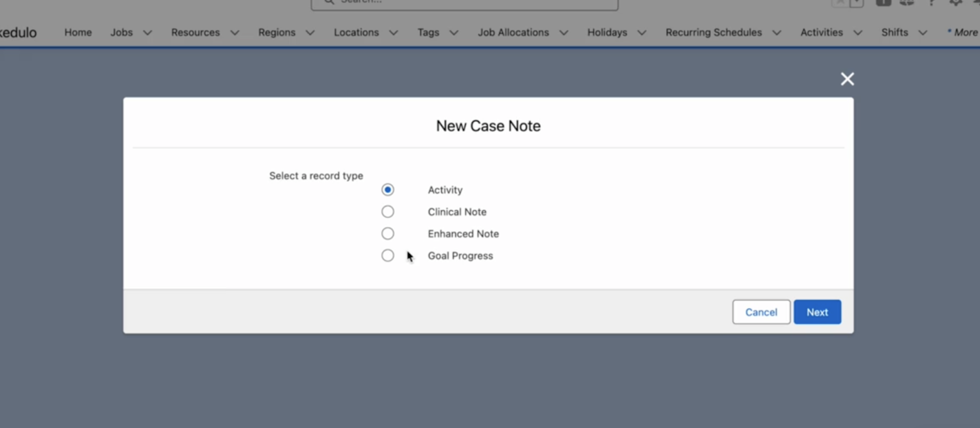Expand the Activities dropdown chevron
The height and width of the screenshot is (428, 980).
pyautogui.click(x=858, y=33)
